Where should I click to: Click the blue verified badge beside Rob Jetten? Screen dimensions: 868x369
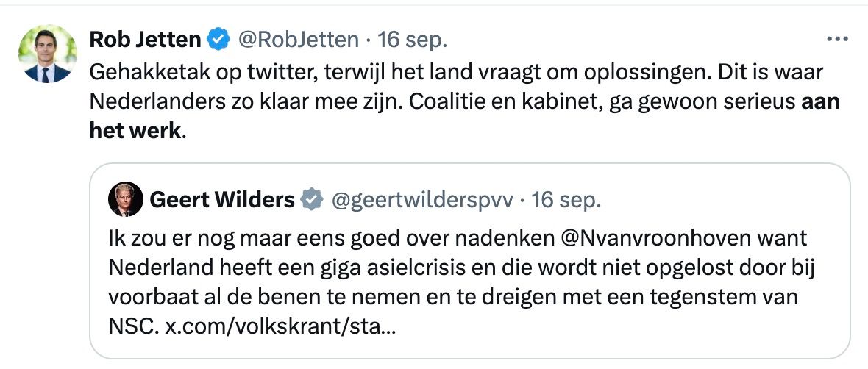(x=218, y=39)
